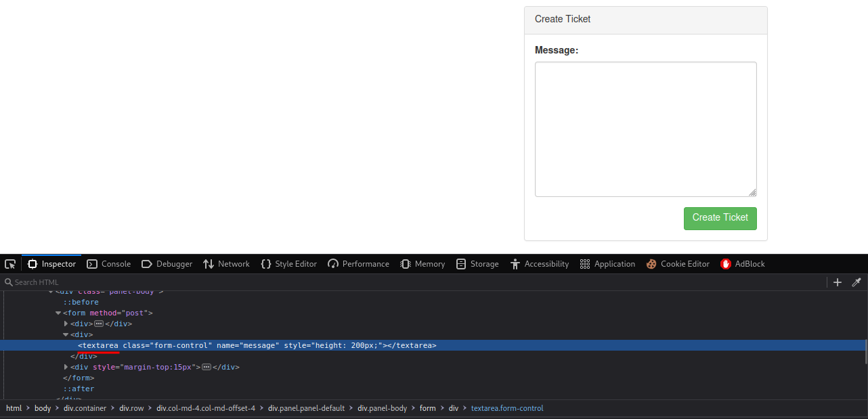Click the Create Ticket panel heading
This screenshot has width=868, height=419.
pos(646,20)
